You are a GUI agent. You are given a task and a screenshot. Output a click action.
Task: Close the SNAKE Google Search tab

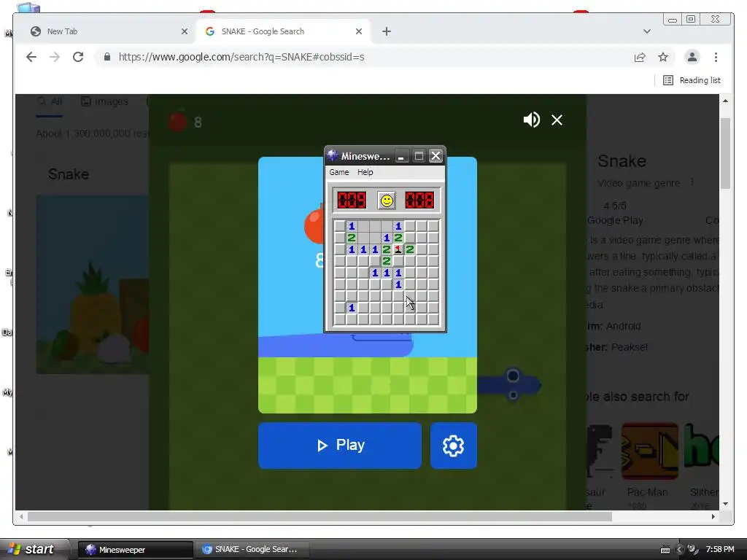click(359, 31)
